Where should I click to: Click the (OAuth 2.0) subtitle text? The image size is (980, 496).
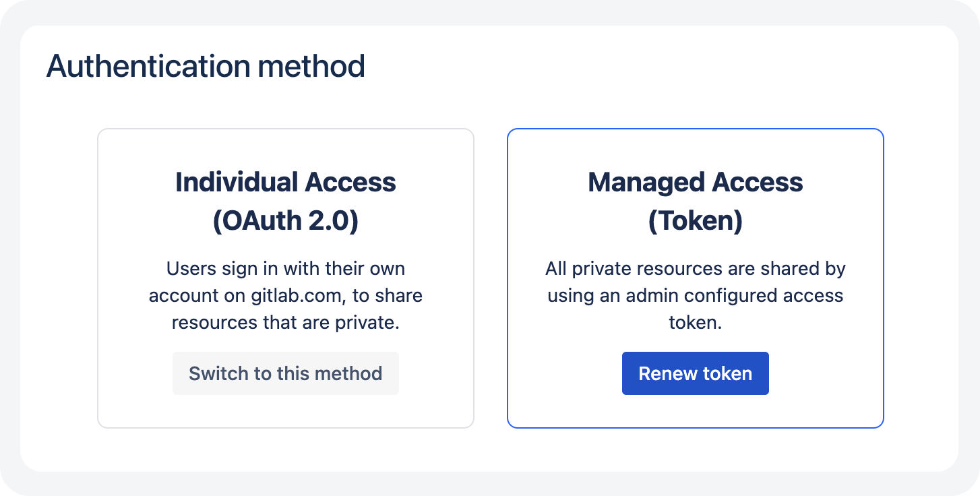286,221
